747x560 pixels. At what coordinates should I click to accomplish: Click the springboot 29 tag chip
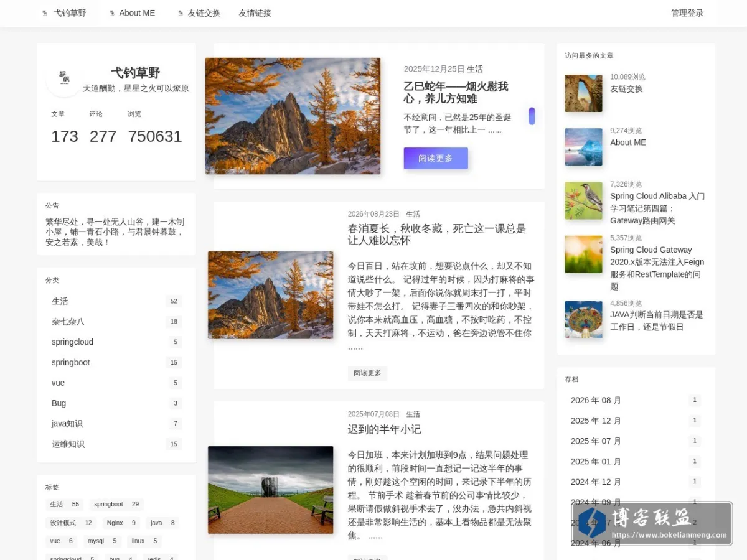point(116,505)
